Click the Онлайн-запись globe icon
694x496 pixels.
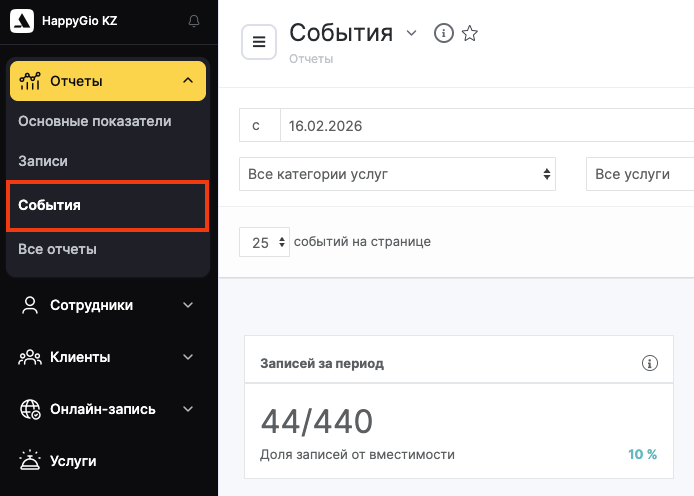coord(30,409)
